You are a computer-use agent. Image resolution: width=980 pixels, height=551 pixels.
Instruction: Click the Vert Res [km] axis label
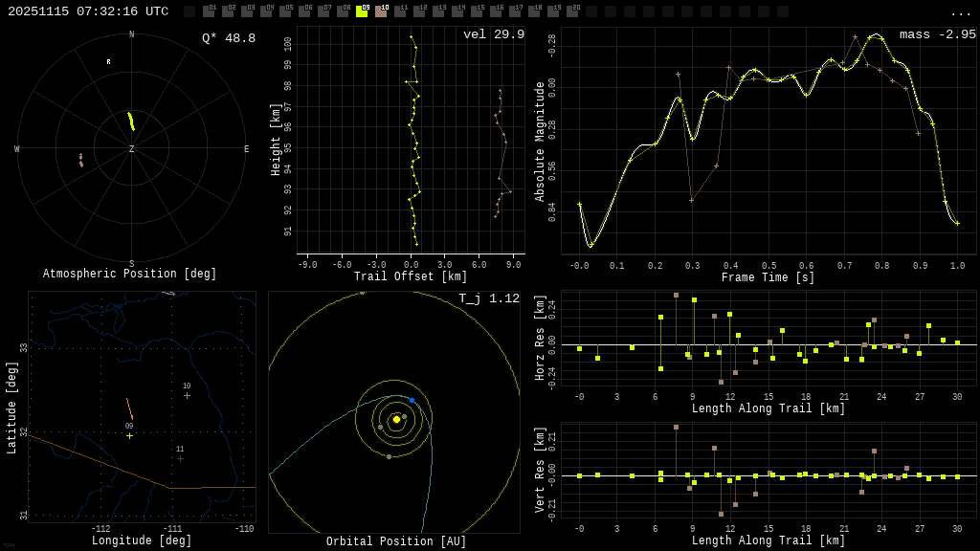540,470
